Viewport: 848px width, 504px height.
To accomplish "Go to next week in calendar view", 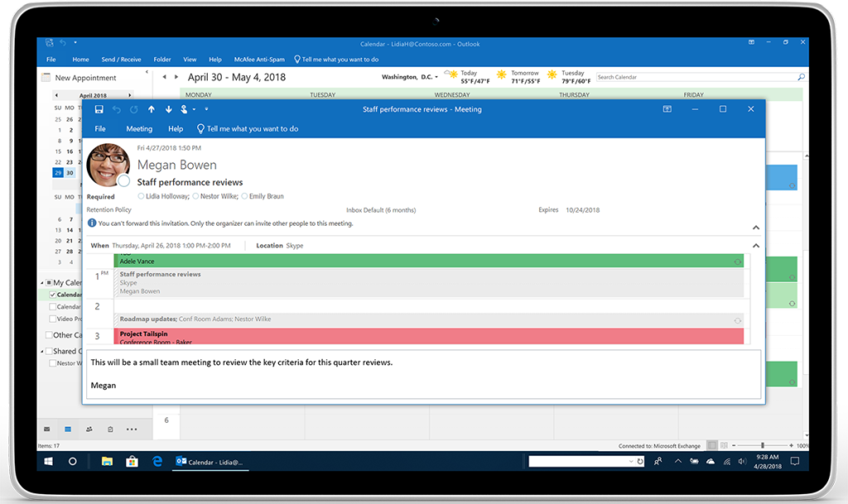I will 176,77.
